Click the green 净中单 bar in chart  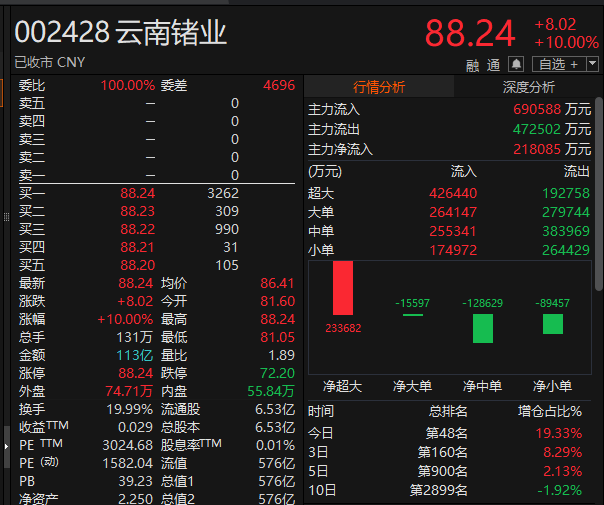[483, 329]
